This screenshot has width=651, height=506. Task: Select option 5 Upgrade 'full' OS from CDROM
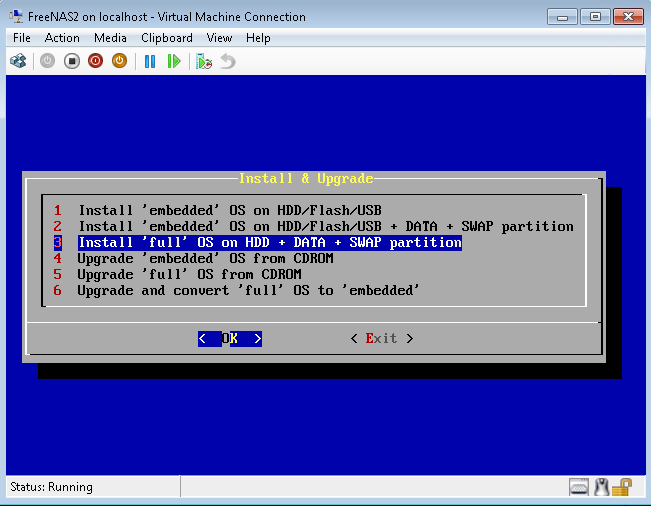(x=177, y=274)
